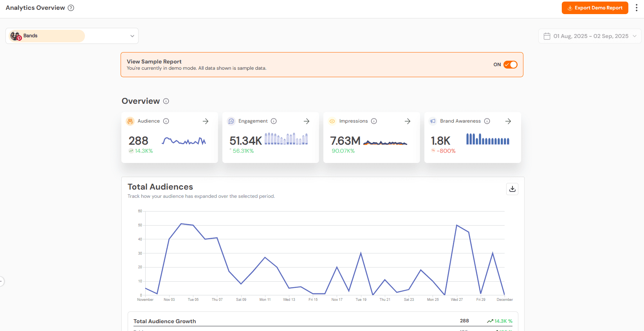Click the Analytics Overview title
Viewport: 644px width, 331px height.
[x=35, y=8]
